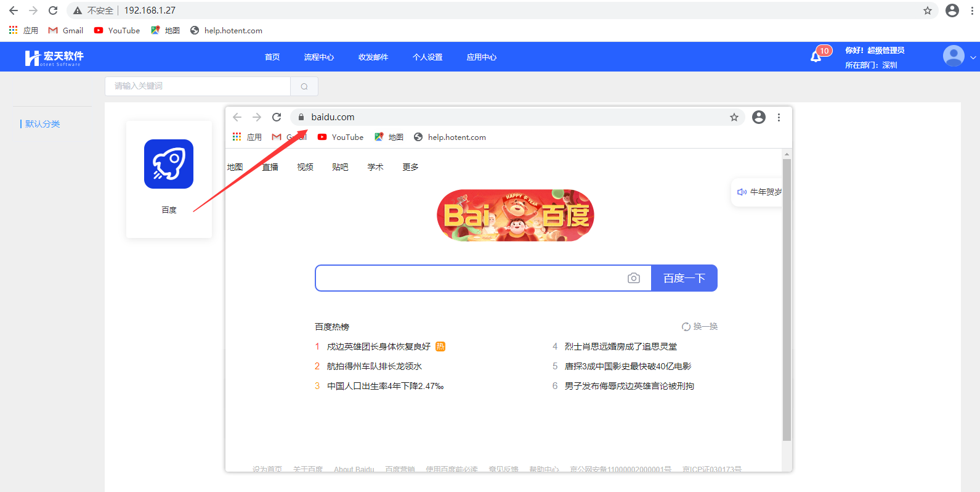Open the 收发邮件 menu

(x=373, y=57)
